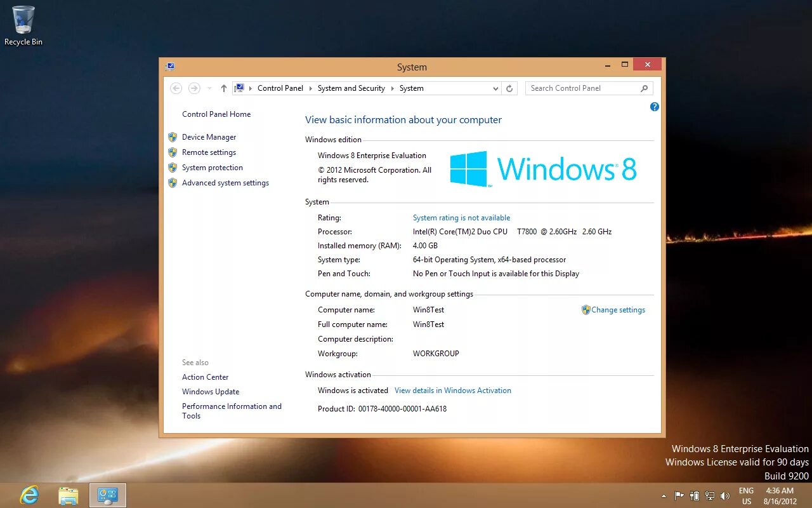
Task: Select the Product ID value text
Action: [x=402, y=409]
